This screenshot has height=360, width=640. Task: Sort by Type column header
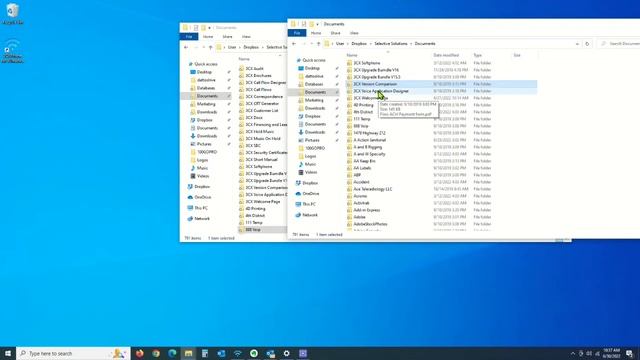(x=478, y=55)
